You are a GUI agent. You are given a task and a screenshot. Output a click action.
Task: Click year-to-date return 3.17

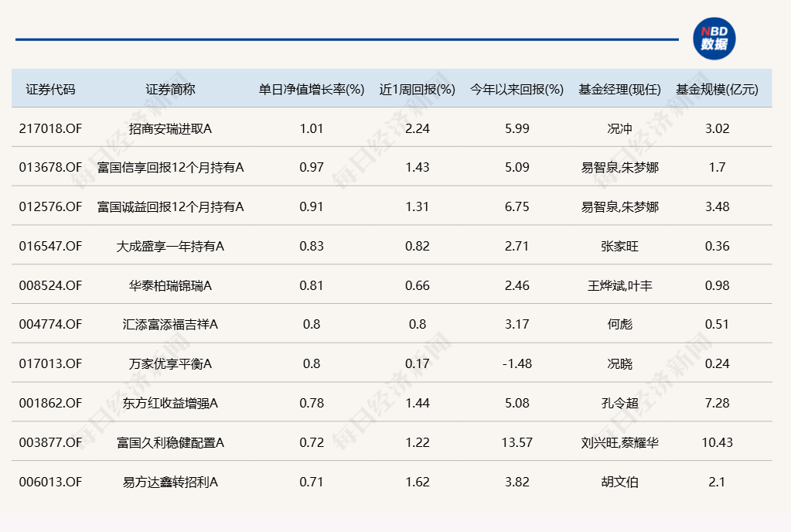tap(517, 324)
